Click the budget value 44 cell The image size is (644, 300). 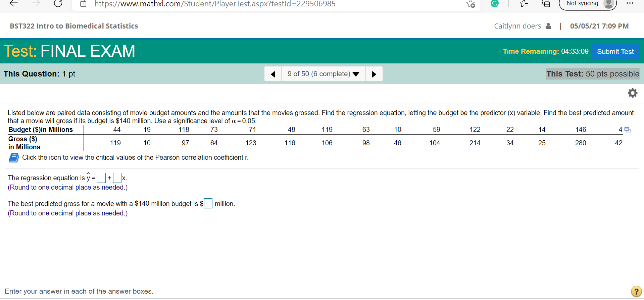click(117, 130)
